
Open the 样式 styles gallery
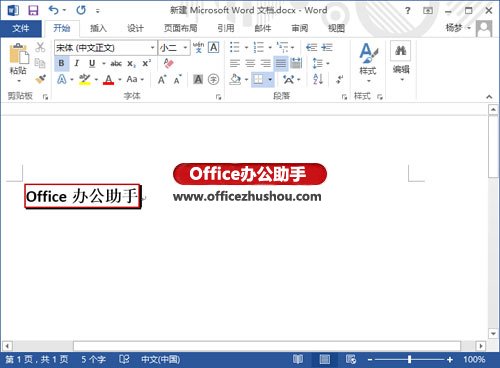coord(368,63)
